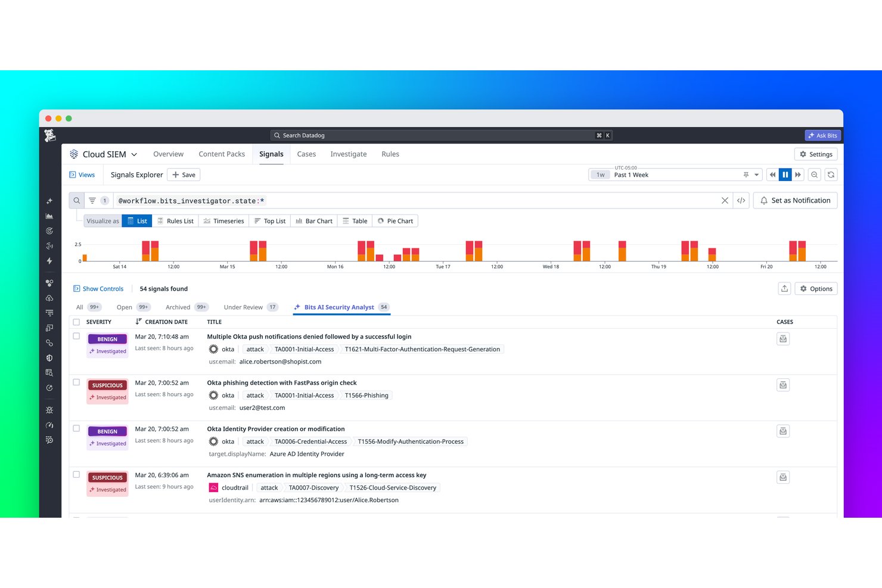Toggle the code view of the query
The image size is (882, 588).
click(741, 201)
